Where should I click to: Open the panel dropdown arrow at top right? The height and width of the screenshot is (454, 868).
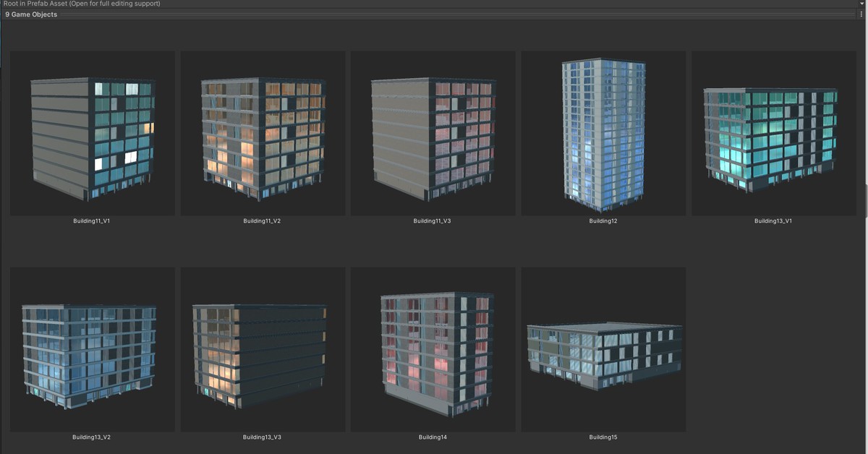coord(863,4)
